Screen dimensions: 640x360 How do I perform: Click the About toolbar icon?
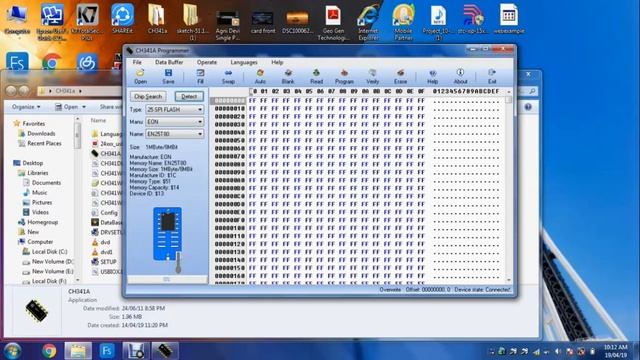(460, 76)
